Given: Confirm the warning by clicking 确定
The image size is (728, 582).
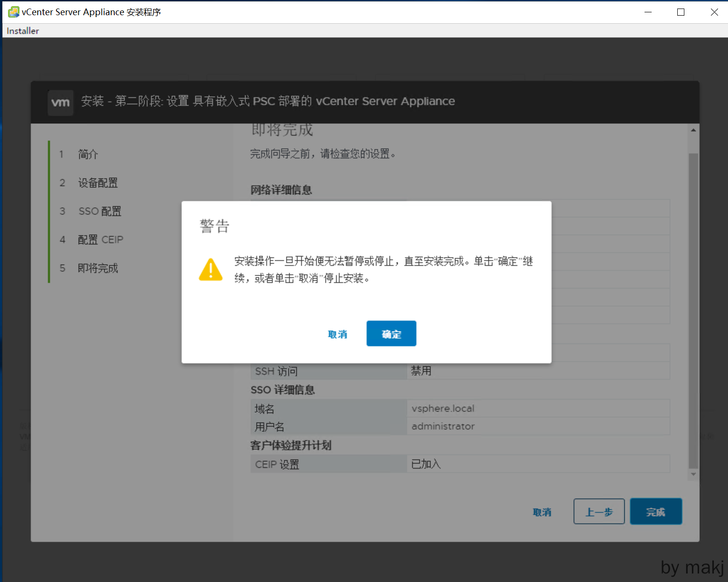Looking at the screenshot, I should [x=391, y=333].
